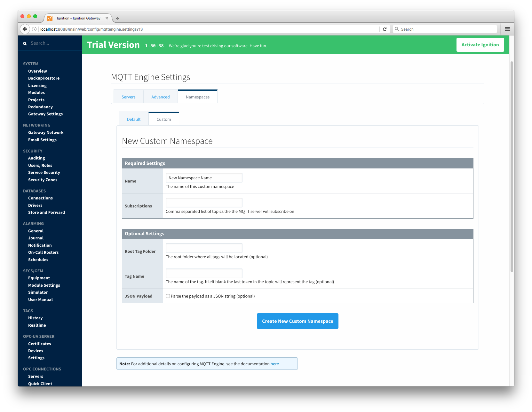Open database Drivers in sidebar
532x412 pixels.
pos(35,205)
